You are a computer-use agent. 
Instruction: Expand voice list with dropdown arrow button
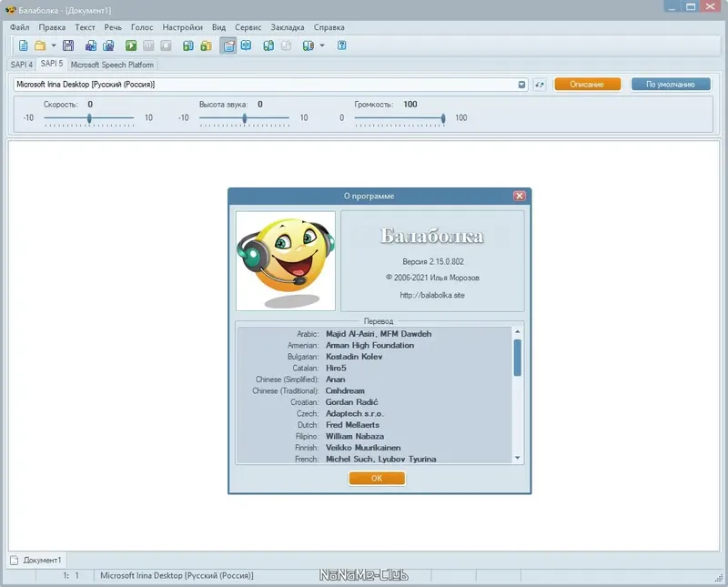tap(521, 85)
